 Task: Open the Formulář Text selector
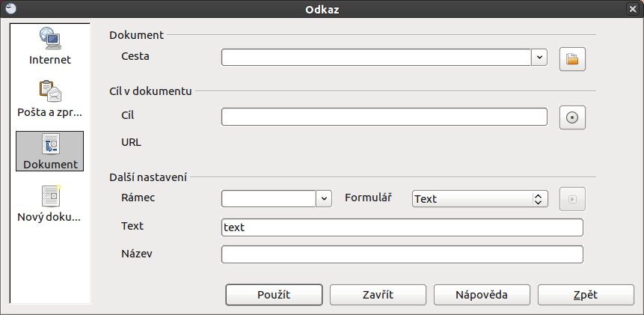[x=479, y=199]
